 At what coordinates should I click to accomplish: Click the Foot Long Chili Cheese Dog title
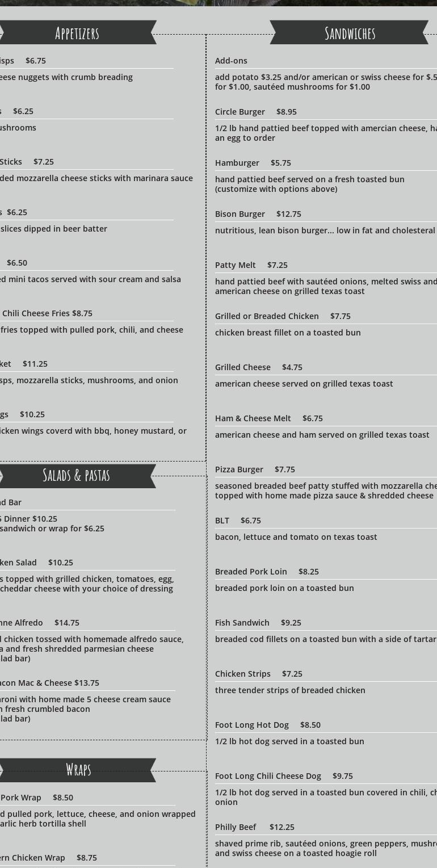(x=283, y=776)
